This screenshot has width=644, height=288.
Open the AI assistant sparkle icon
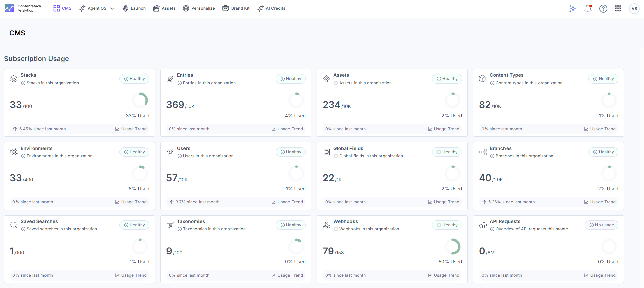tap(572, 9)
